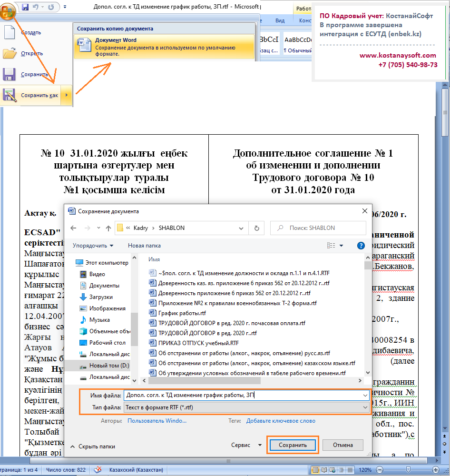Click the Отмена button
The height and width of the screenshot is (476, 450).
[343, 445]
